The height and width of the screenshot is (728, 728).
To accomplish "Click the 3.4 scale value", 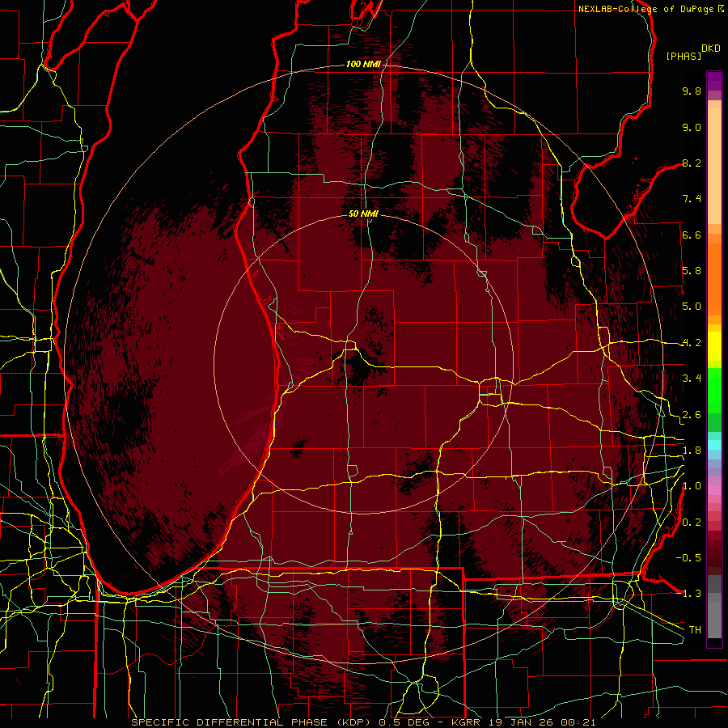I will click(692, 379).
